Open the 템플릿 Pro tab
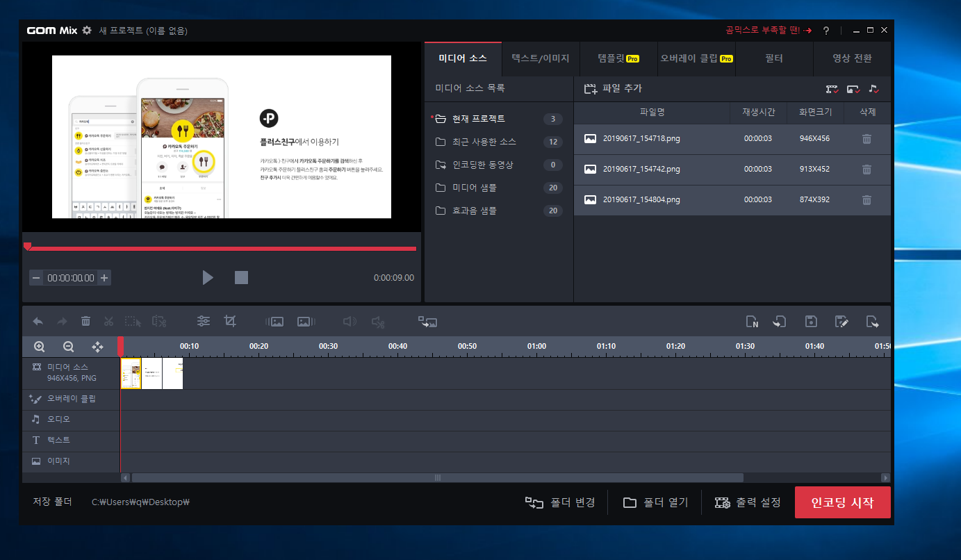This screenshot has width=961, height=560. pyautogui.click(x=618, y=58)
